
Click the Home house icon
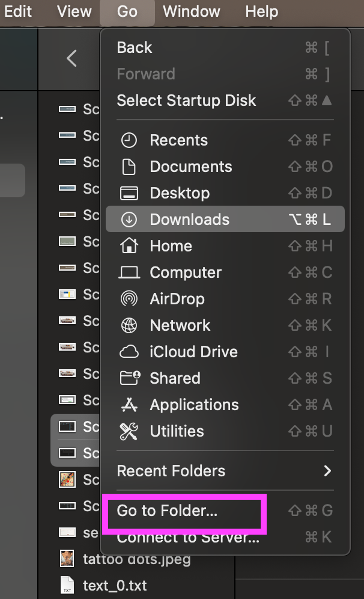(x=129, y=246)
